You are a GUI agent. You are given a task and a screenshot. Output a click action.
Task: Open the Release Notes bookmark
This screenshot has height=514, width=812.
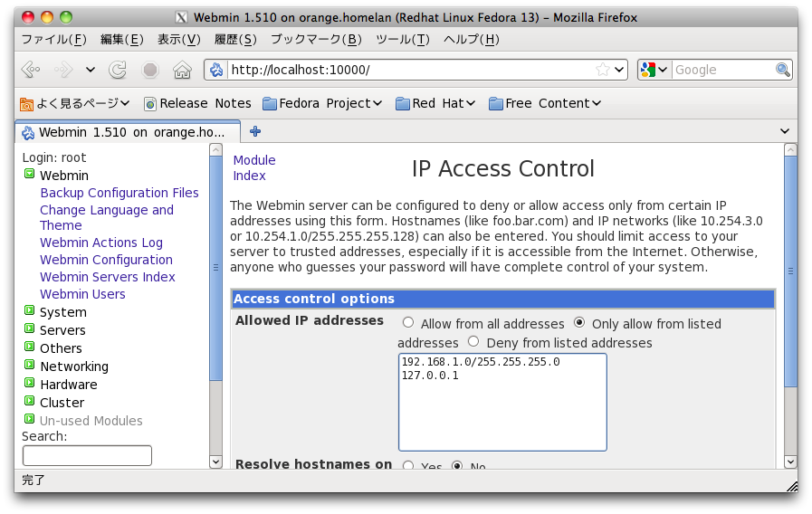coord(197,103)
